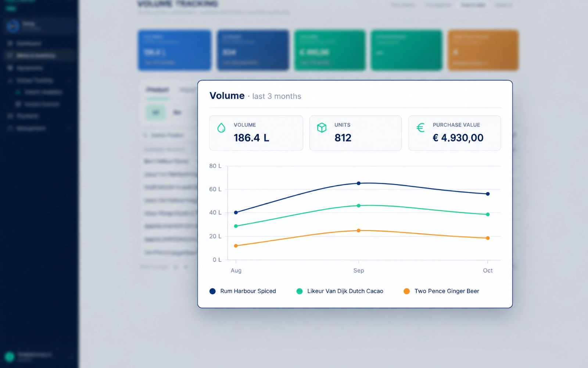Click the cube icon in the Units card
The height and width of the screenshot is (368, 588).
[x=322, y=128]
